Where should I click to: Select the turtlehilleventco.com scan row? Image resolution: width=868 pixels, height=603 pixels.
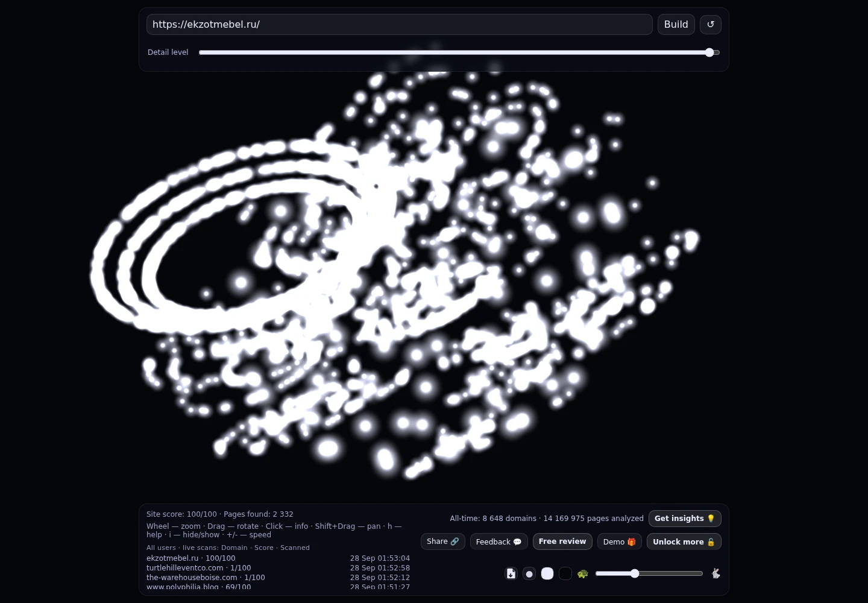[278, 568]
